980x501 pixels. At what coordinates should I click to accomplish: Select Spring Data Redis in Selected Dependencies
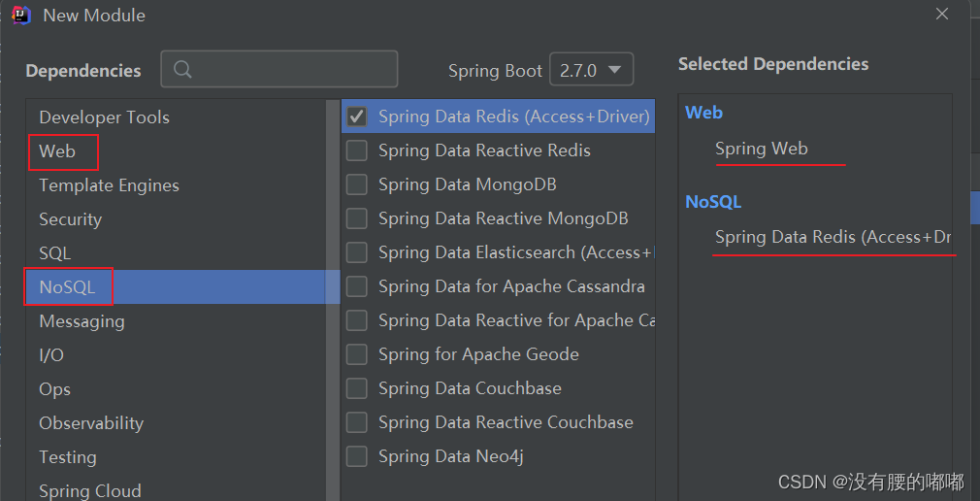click(833, 237)
